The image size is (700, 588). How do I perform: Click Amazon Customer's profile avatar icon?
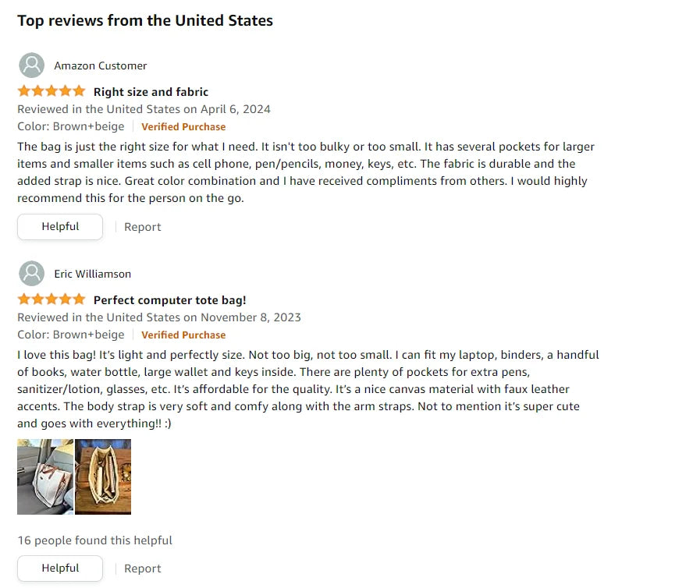(x=31, y=66)
